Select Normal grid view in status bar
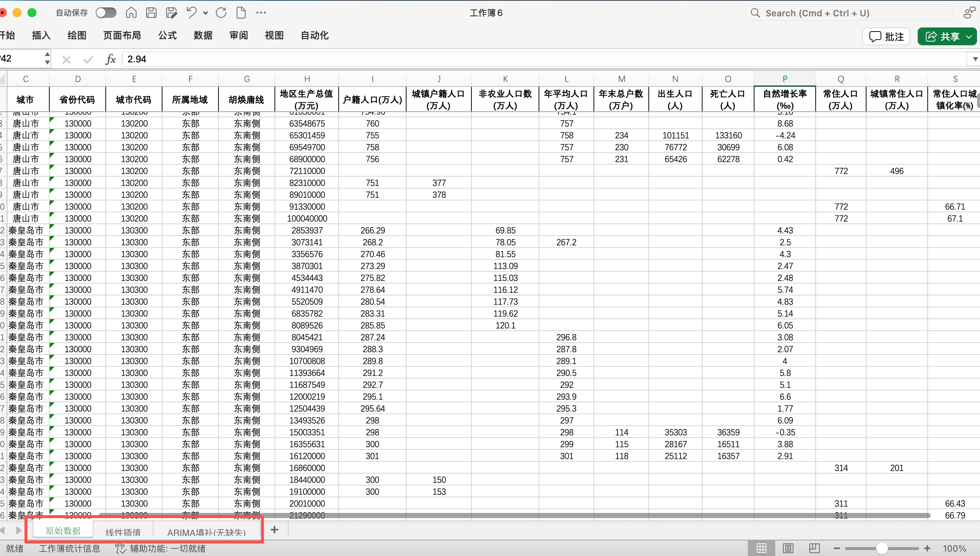 pyautogui.click(x=761, y=548)
